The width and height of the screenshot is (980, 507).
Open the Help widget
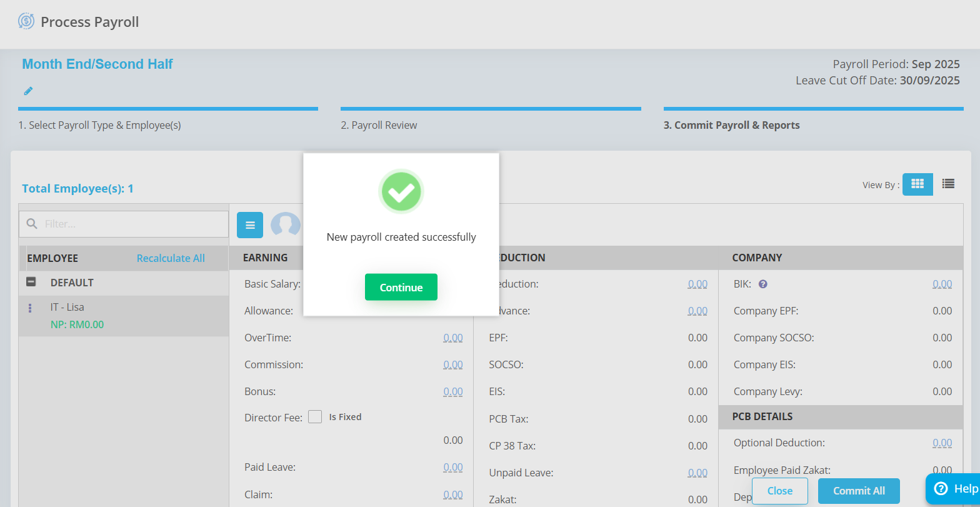click(x=955, y=488)
